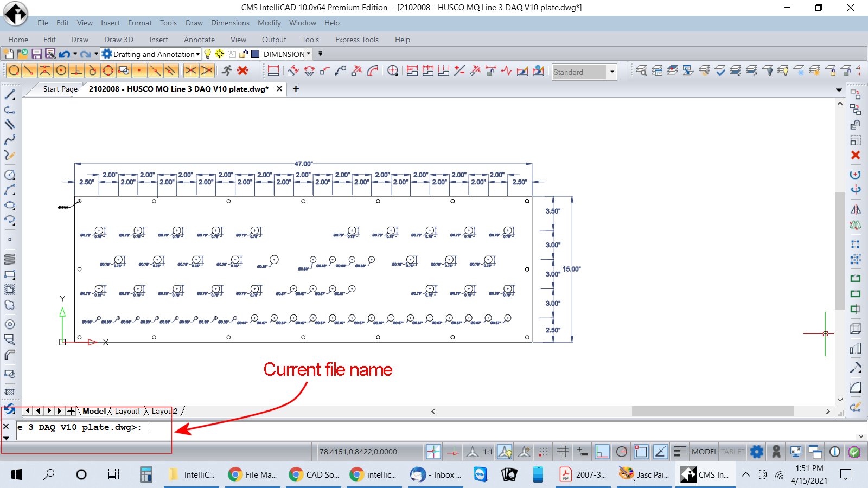
Task: Switch to the Layout1 tab
Action: point(127,411)
